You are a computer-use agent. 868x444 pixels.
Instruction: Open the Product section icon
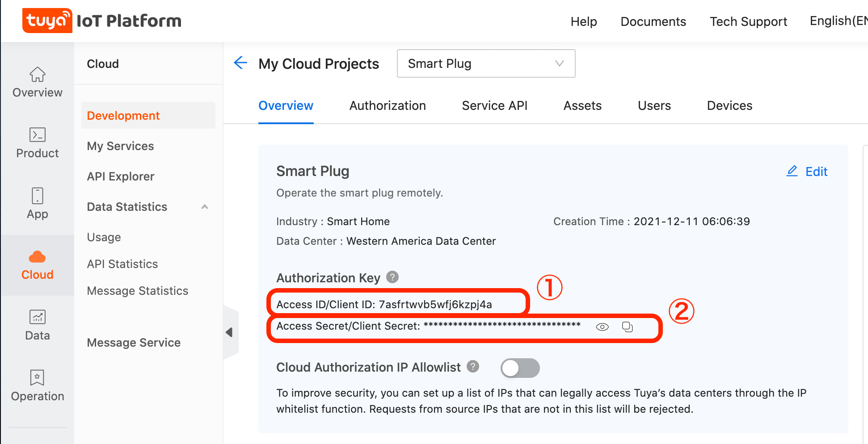point(38,135)
